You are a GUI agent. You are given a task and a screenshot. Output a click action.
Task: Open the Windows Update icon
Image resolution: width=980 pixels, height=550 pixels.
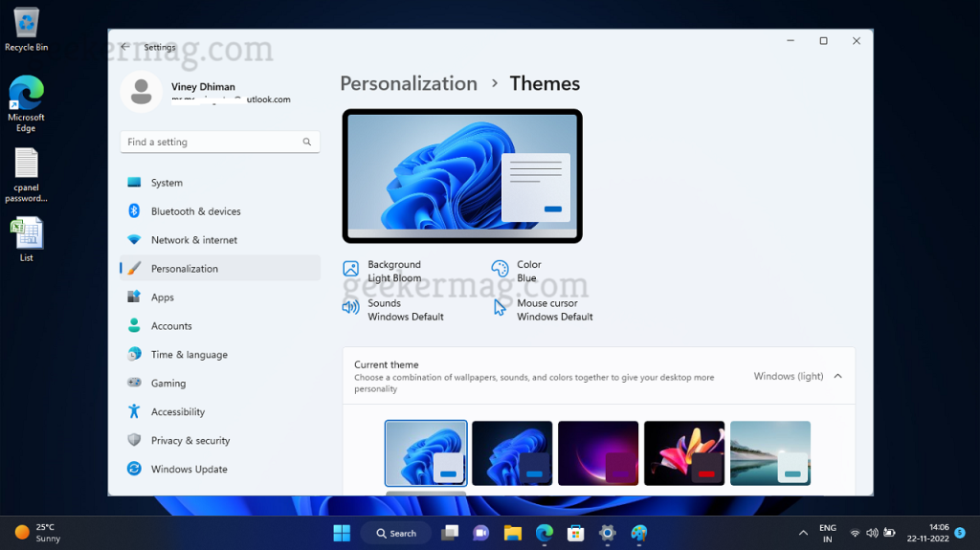point(134,469)
